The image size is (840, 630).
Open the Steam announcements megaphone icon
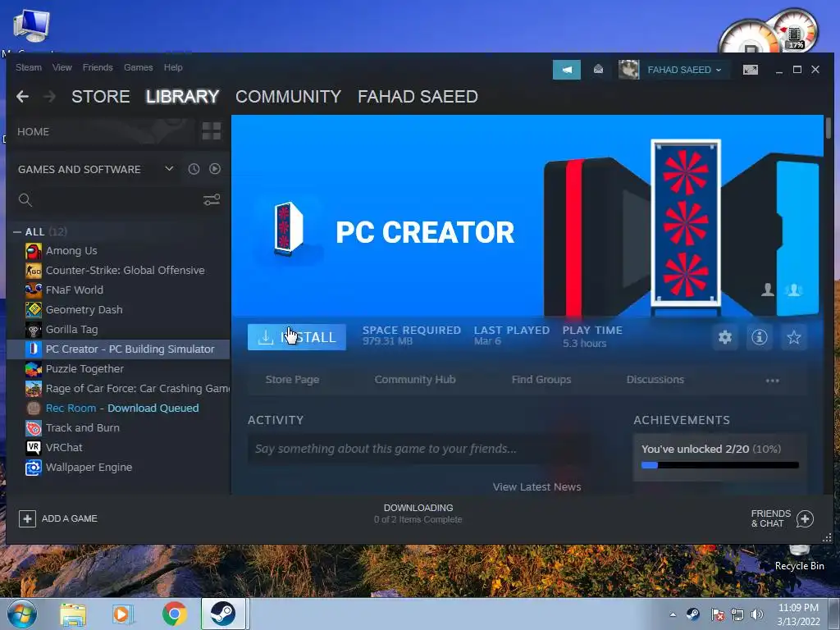coord(567,70)
